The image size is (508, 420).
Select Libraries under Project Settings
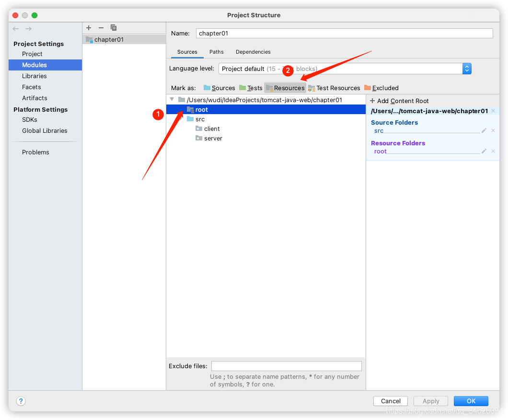(x=34, y=76)
